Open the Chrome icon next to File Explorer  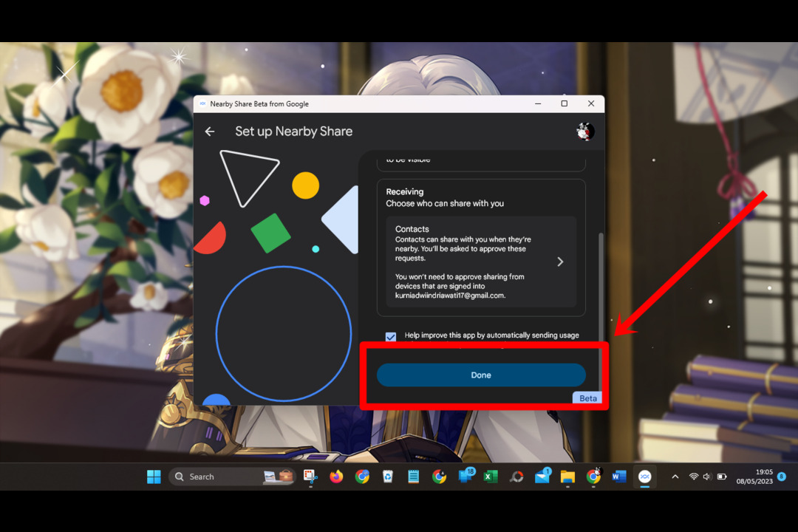[593, 476]
